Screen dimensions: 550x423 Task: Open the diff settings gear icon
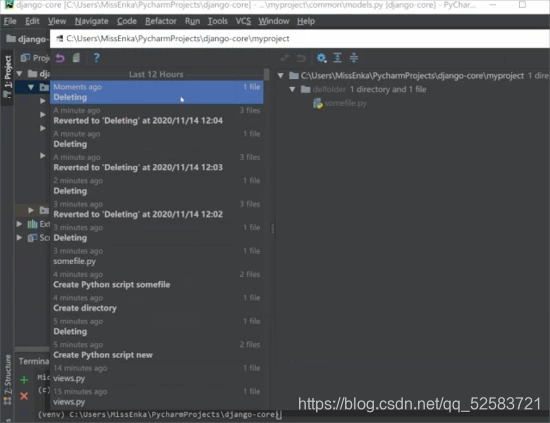point(321,58)
